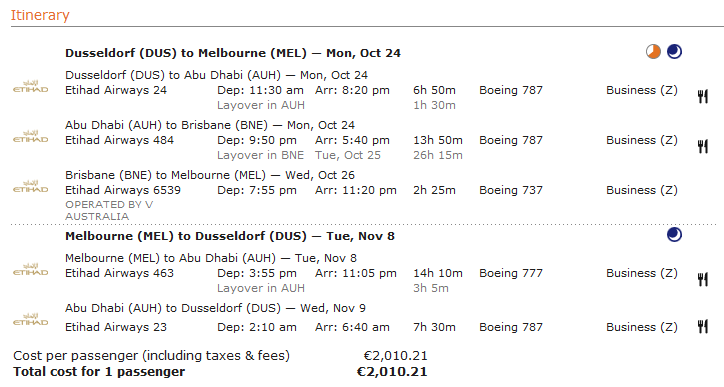The width and height of the screenshot is (724, 387).
Task: Click the meal icon for Etihad Airways 484
Action: coord(702,146)
